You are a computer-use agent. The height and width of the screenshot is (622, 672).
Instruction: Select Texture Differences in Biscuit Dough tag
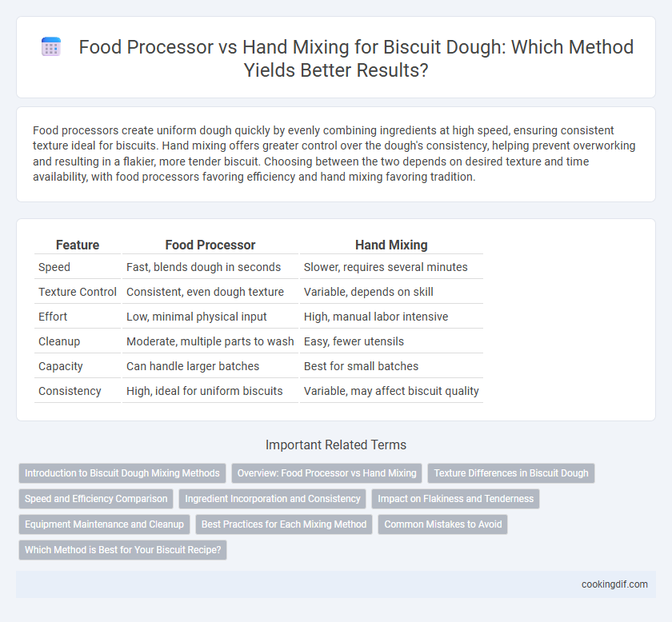click(x=511, y=473)
